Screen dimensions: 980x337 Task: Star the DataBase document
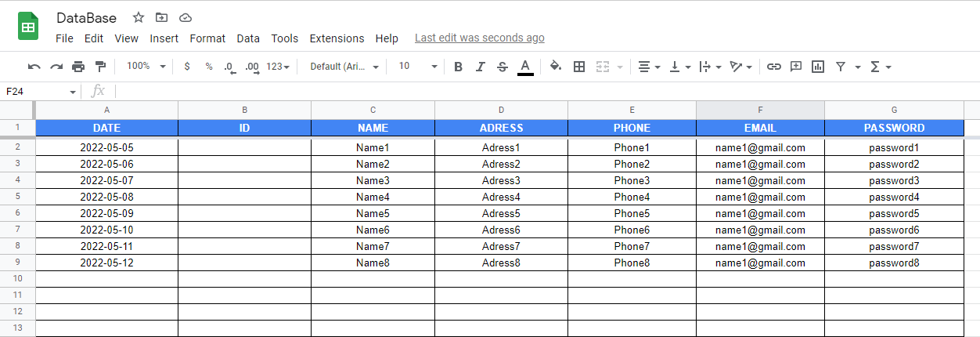click(139, 17)
